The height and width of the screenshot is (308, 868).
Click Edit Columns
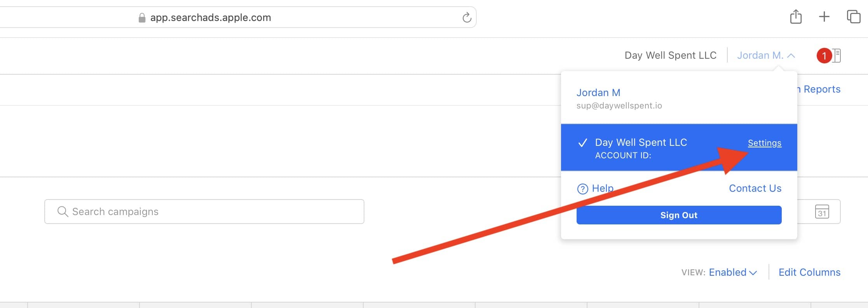point(809,272)
